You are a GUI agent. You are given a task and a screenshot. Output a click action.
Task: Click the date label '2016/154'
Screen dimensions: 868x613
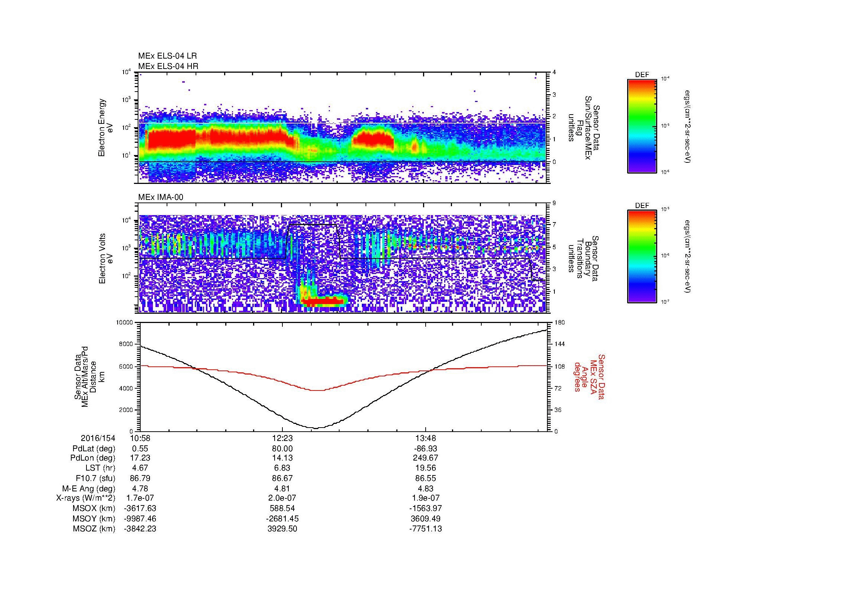click(x=98, y=438)
